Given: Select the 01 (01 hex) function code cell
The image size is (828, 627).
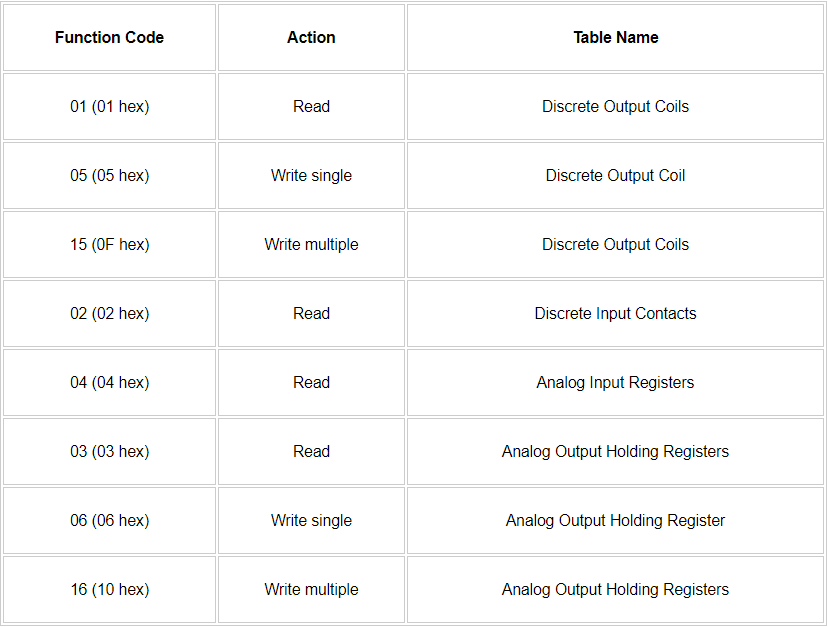Looking at the screenshot, I should pos(109,106).
